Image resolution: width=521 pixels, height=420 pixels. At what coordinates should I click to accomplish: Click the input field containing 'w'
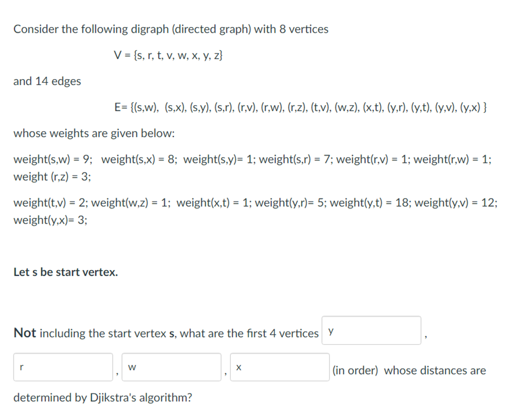click(x=171, y=366)
